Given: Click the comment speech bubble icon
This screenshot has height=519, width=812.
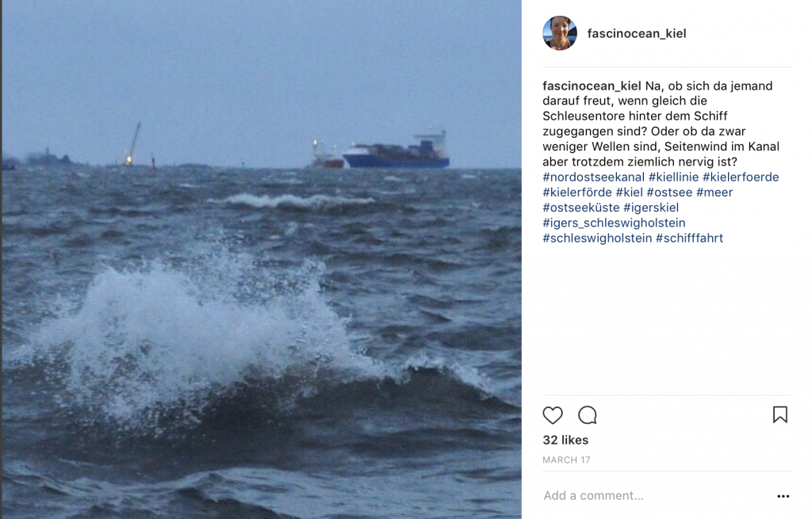Looking at the screenshot, I should tap(588, 415).
